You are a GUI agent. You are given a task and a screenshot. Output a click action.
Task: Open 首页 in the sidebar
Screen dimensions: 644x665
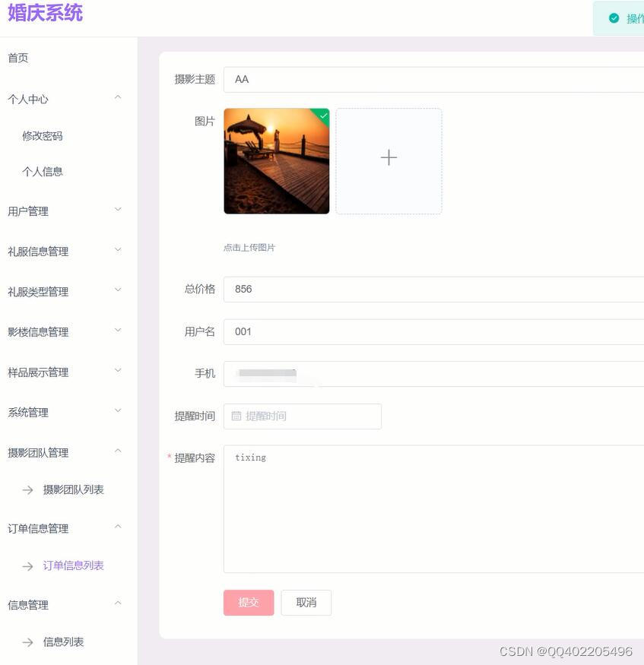17,58
